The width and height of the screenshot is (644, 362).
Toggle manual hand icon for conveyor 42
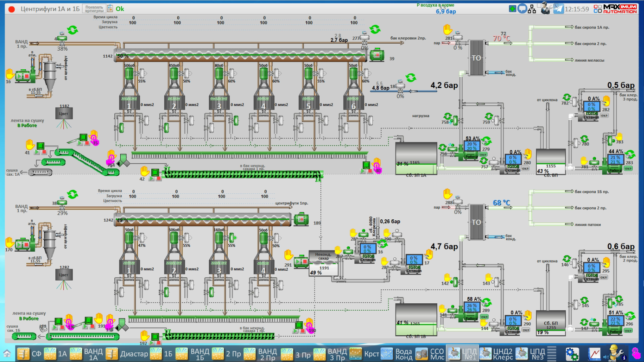coord(145,171)
